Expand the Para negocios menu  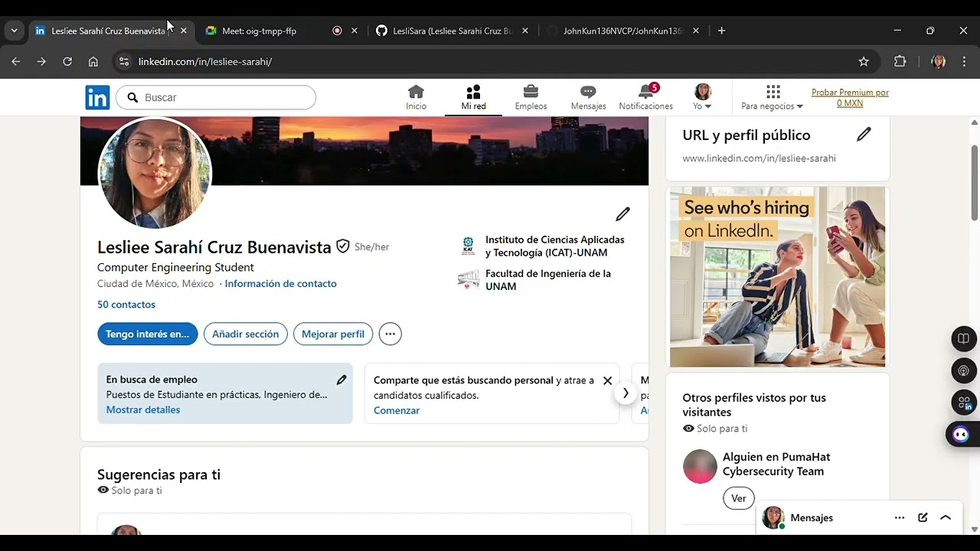(x=773, y=97)
